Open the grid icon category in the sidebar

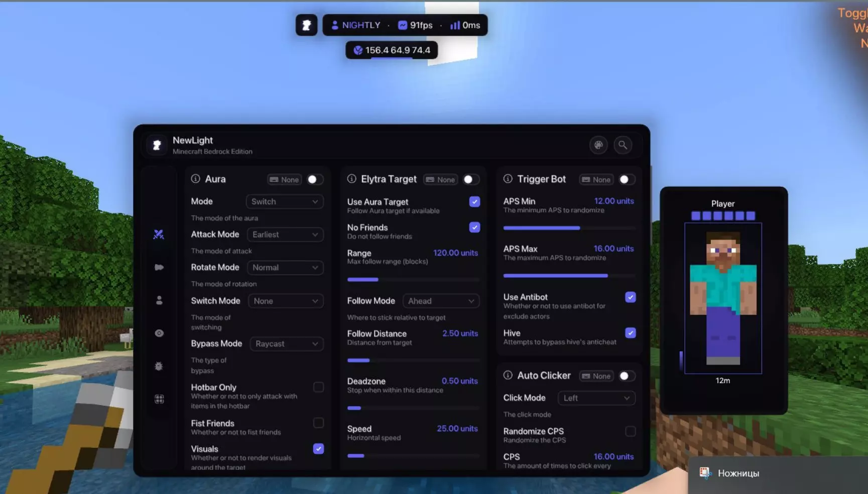point(159,399)
